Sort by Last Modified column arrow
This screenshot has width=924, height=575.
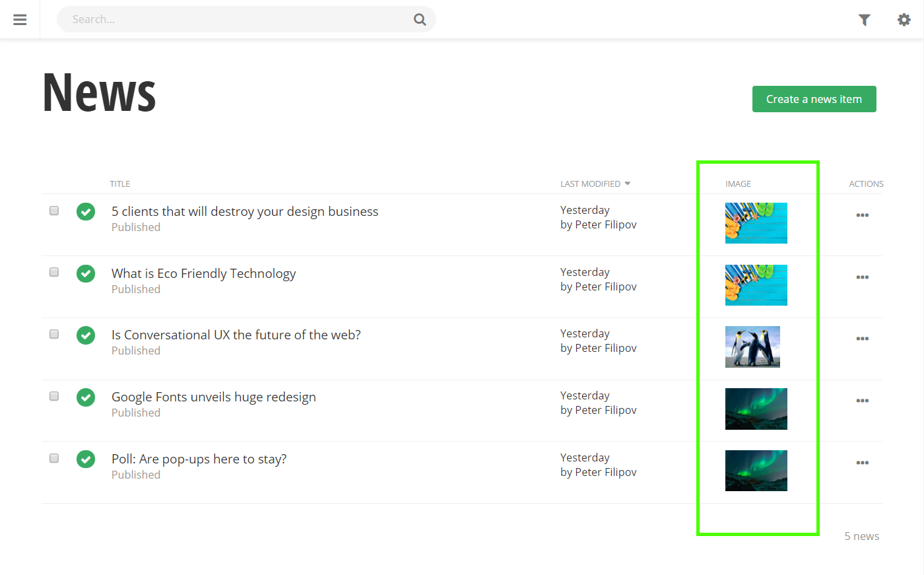(x=627, y=184)
